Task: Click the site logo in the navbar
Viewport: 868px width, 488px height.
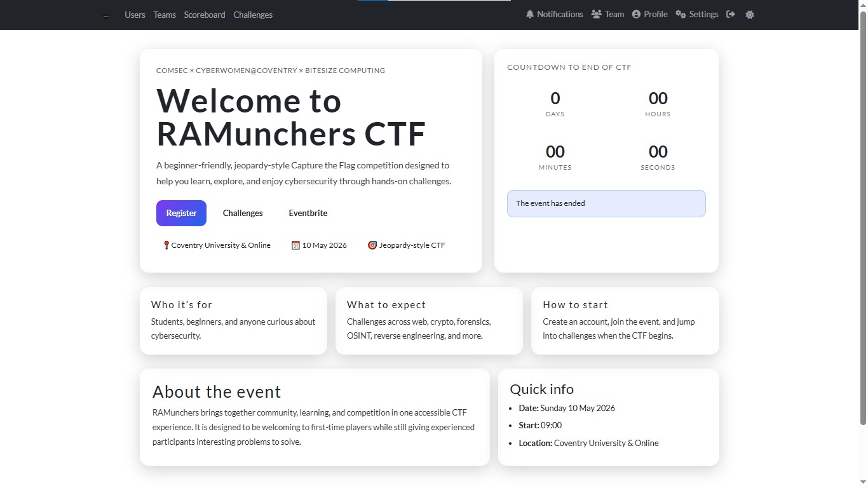Action: click(106, 15)
